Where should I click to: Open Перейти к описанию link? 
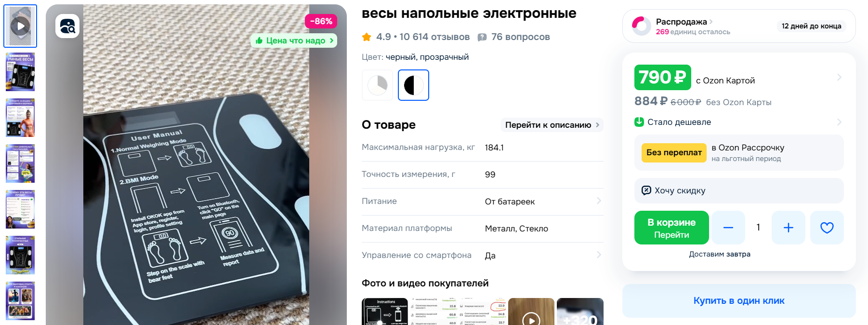[552, 125]
